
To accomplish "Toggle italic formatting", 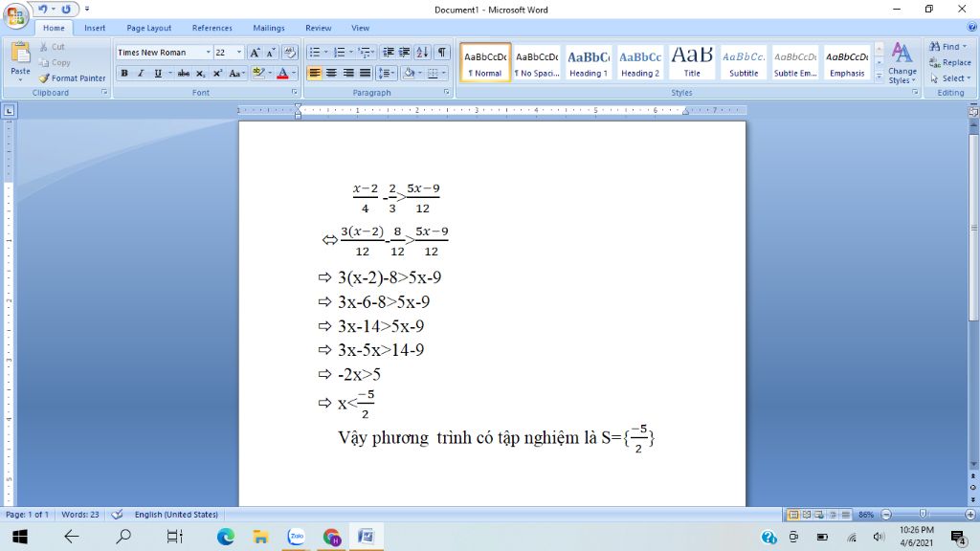I will pos(141,73).
